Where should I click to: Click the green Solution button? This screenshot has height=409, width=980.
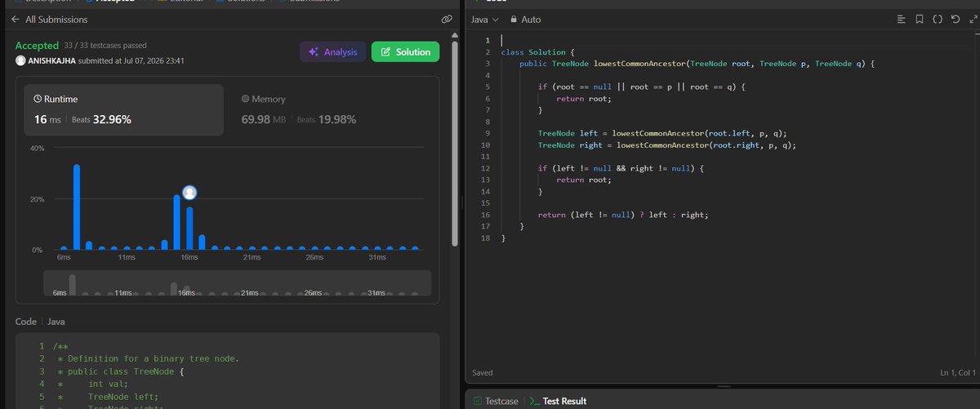point(405,52)
